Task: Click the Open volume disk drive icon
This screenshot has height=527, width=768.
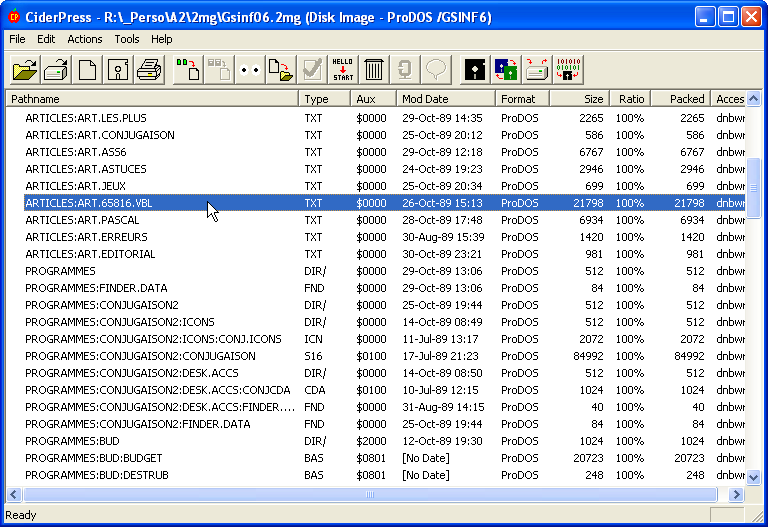Action: tap(56, 70)
